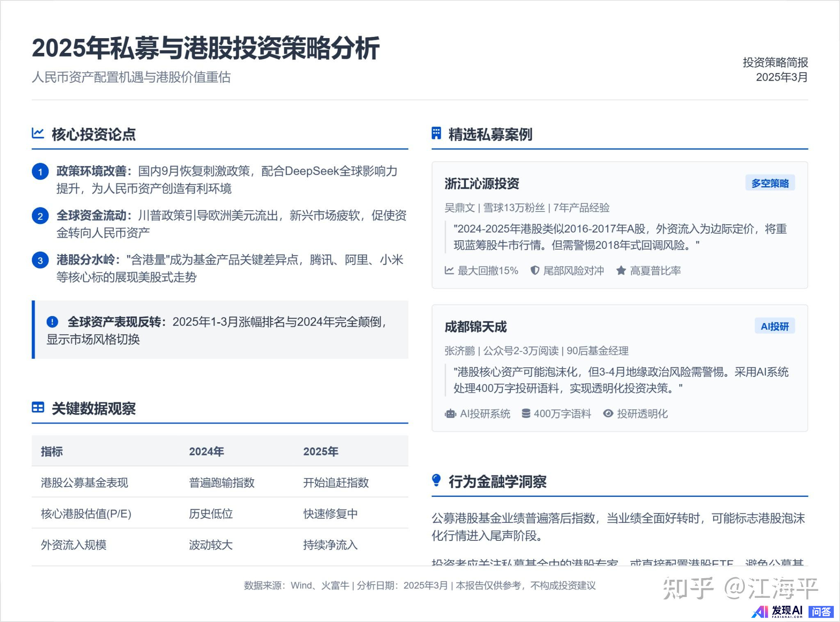Select the 成都锦天成 card title
Screen dimensions: 840x622
[476, 327]
